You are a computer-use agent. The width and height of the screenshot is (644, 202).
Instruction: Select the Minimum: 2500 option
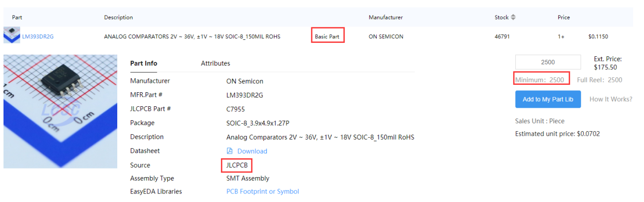click(x=540, y=80)
